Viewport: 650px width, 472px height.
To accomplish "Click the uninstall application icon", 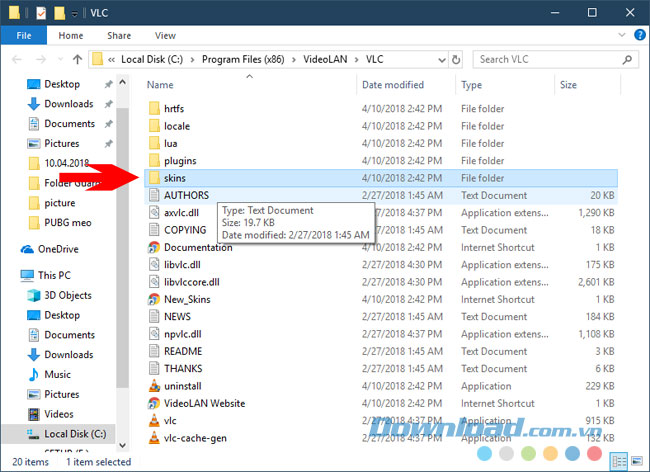I will [x=153, y=386].
